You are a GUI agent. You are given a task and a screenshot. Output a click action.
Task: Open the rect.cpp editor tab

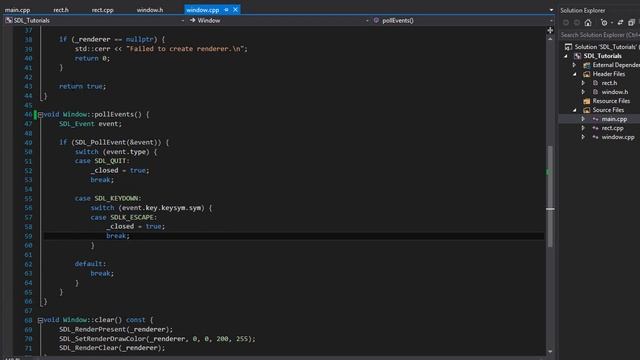pos(102,10)
